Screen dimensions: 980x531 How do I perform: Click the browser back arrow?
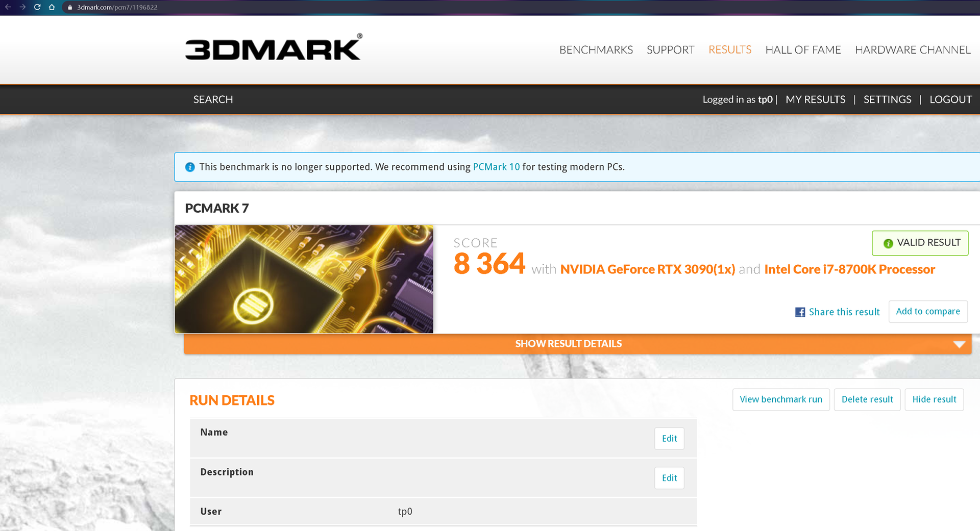[8, 7]
